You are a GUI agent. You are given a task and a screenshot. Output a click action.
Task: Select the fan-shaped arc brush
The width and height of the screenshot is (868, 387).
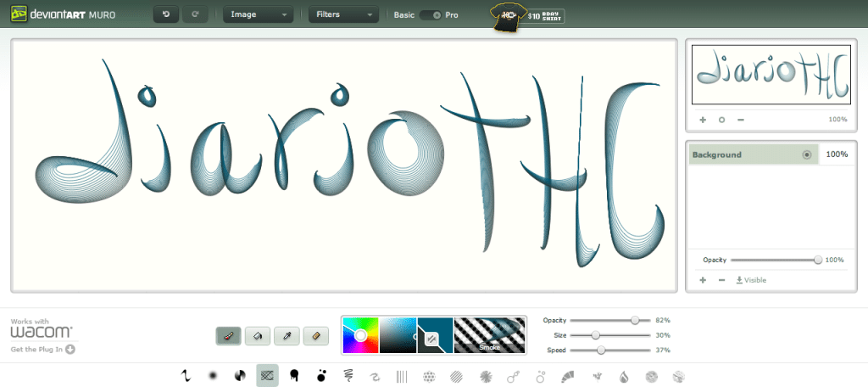click(x=567, y=377)
